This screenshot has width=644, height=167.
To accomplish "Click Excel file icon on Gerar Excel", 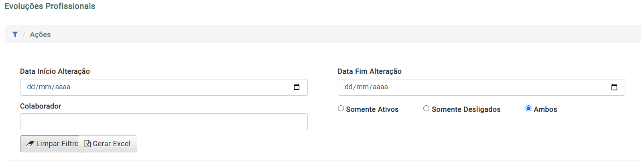I will [87, 144].
